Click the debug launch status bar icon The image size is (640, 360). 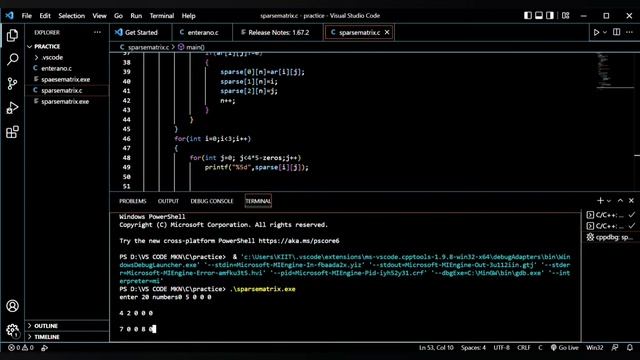[44, 348]
